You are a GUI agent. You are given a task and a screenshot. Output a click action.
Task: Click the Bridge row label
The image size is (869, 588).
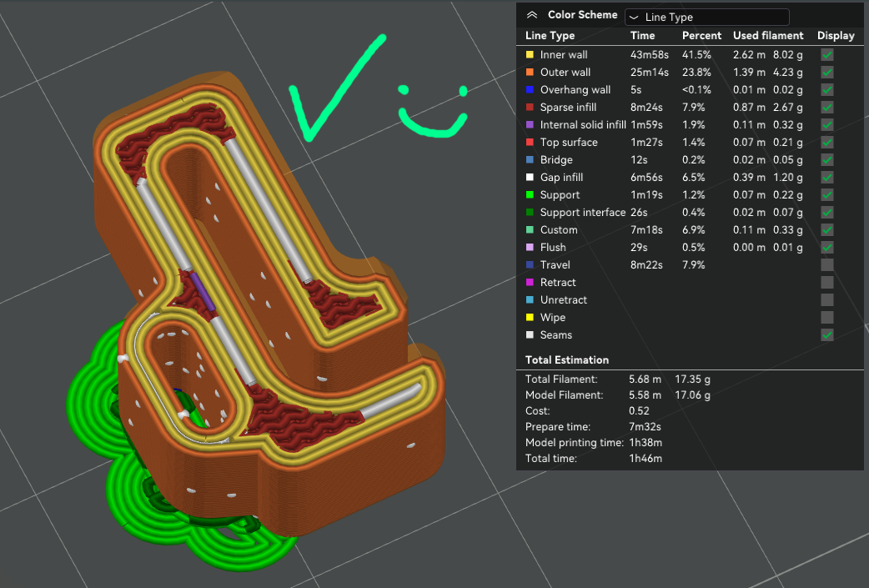point(556,159)
